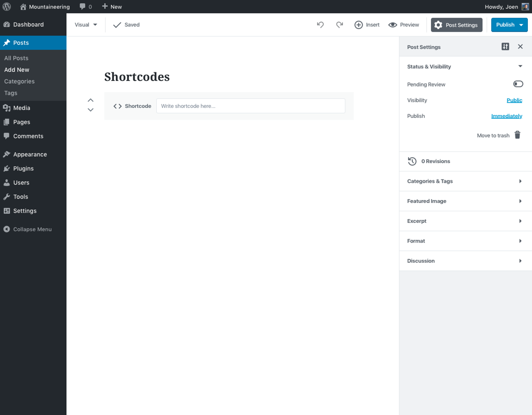Viewport: 532px width, 415px height.
Task: Open Categories under Posts
Action: (19, 81)
